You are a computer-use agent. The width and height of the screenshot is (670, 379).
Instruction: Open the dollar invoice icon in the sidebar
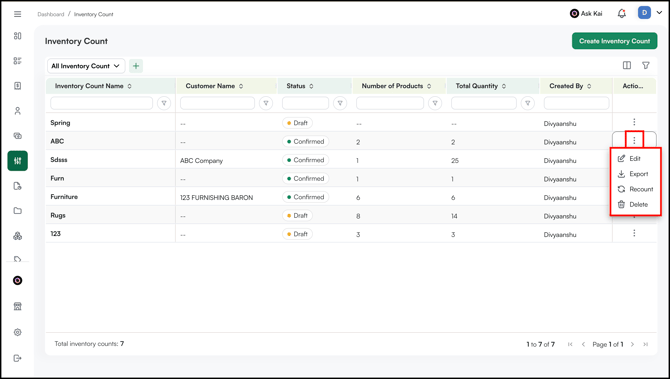[x=18, y=86]
